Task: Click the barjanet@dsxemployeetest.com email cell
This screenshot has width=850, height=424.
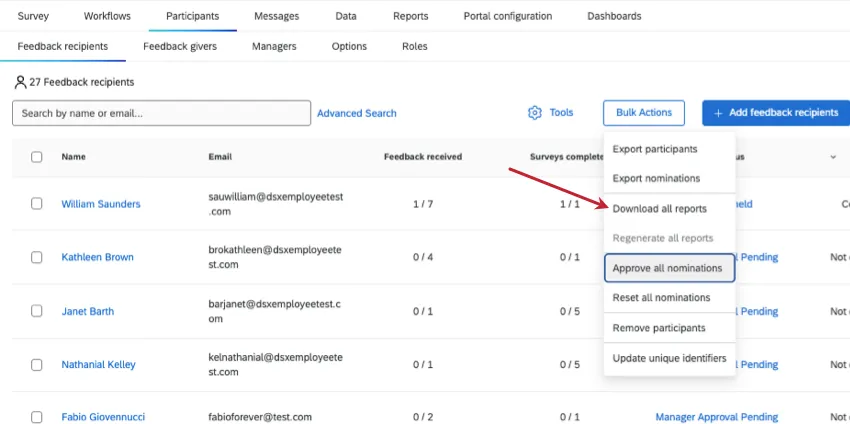Action: click(x=274, y=311)
